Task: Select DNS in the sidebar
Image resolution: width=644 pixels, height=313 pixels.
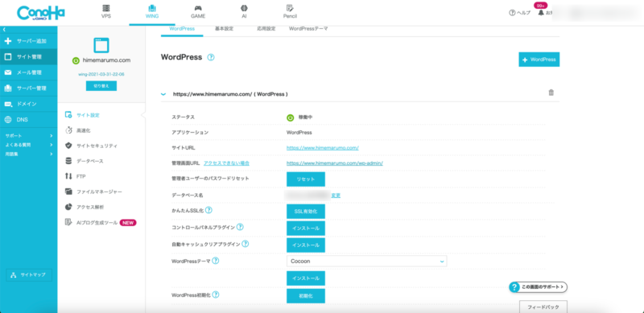Action: point(29,120)
